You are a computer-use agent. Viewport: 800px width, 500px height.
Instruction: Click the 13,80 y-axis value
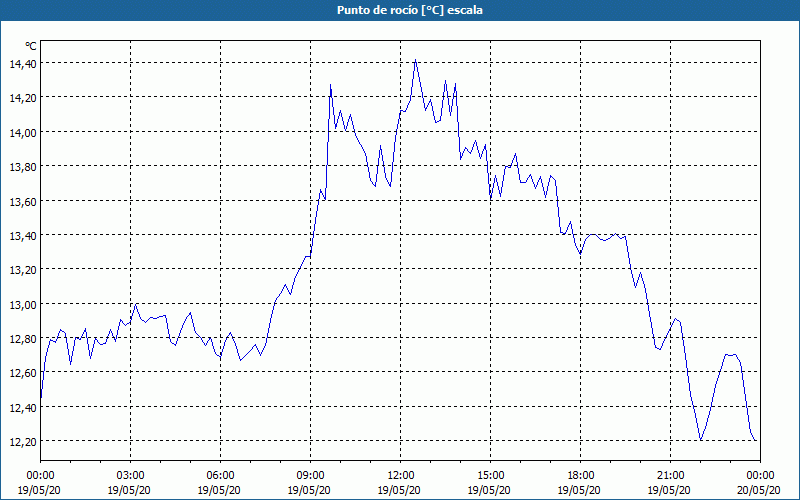click(22, 167)
